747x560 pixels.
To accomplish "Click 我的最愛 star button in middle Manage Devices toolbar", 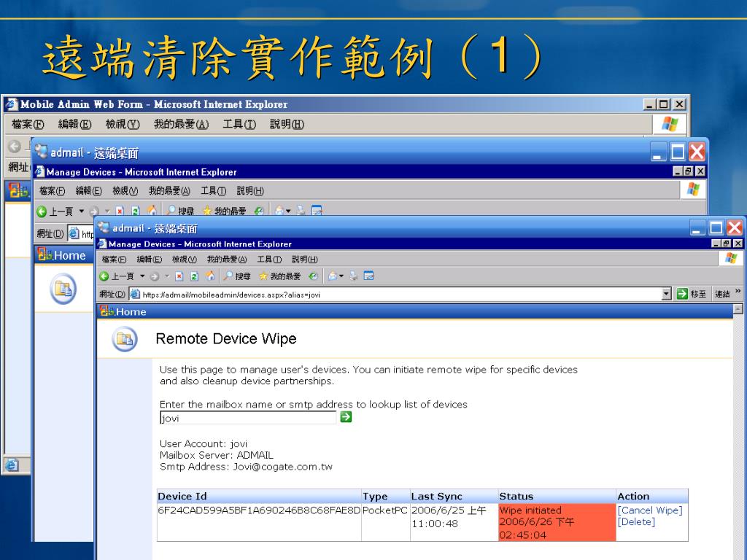I will click(225, 211).
